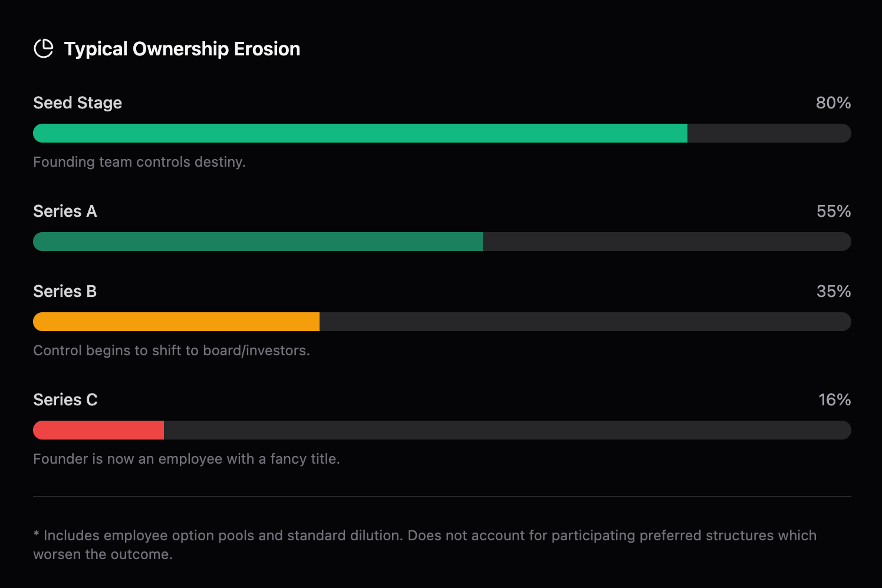Click the Series A label
The width and height of the screenshot is (882, 588).
65,211
